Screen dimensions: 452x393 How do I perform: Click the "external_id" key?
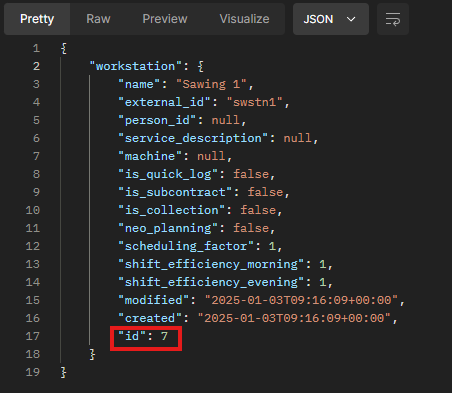tap(164, 102)
